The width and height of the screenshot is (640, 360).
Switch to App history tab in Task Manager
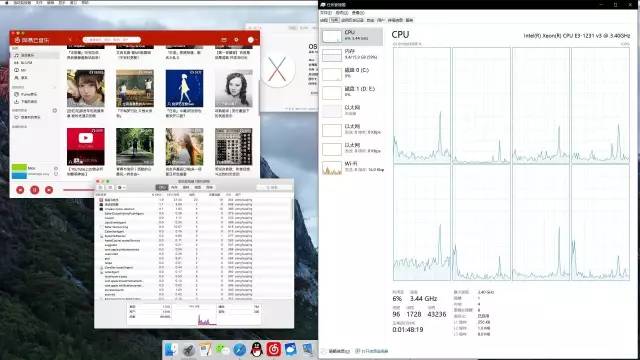click(352, 20)
